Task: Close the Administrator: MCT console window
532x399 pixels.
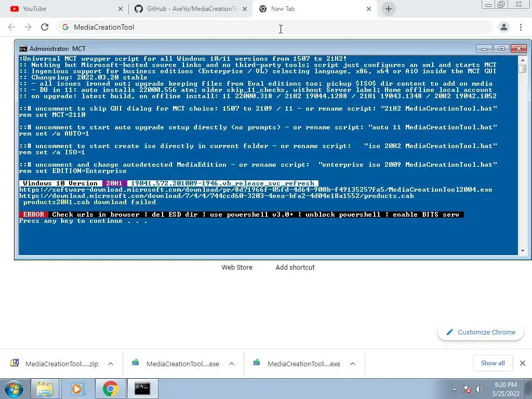Action: pyautogui.click(x=519, y=49)
